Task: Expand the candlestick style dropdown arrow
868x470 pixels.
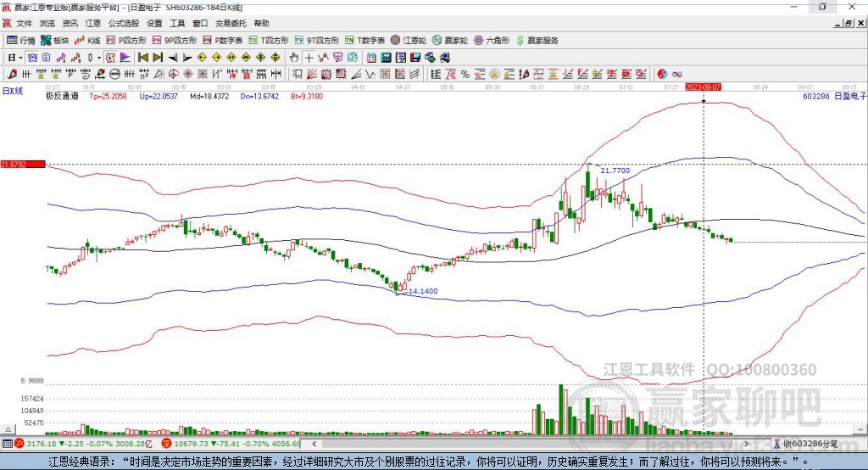Action: 99,58
